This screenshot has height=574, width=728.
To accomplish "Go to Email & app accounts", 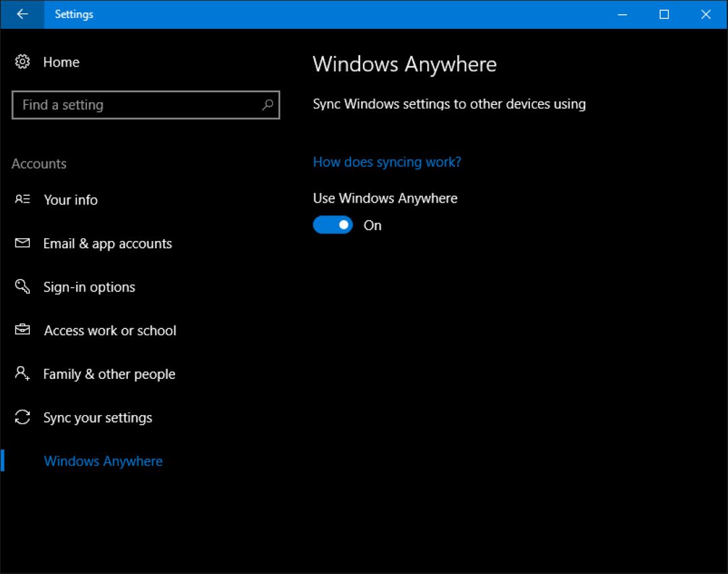I will (x=108, y=244).
